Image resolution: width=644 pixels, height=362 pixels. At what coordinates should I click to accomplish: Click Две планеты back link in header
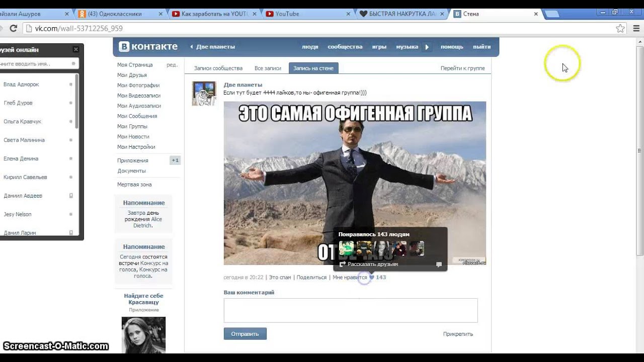click(x=212, y=47)
